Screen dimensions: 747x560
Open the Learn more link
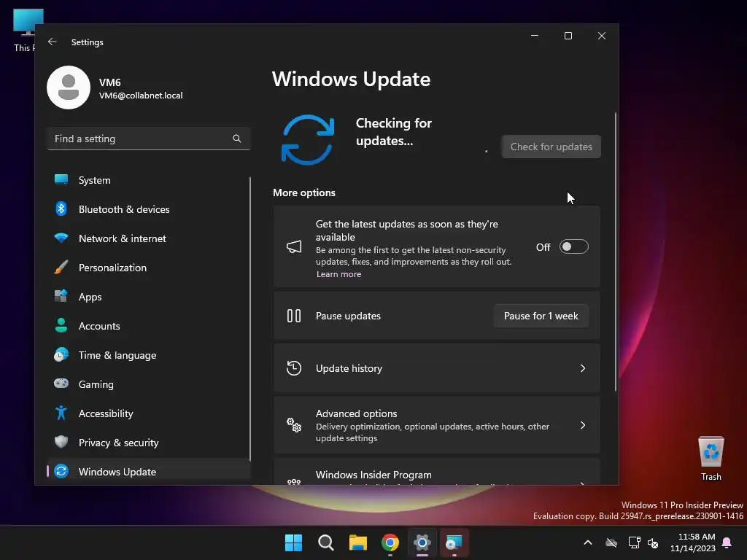338,274
